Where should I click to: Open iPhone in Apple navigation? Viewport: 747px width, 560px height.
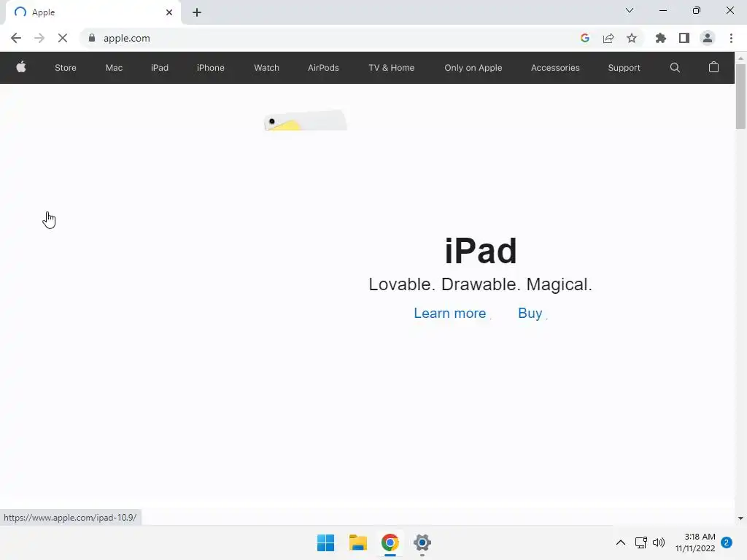[x=211, y=68]
